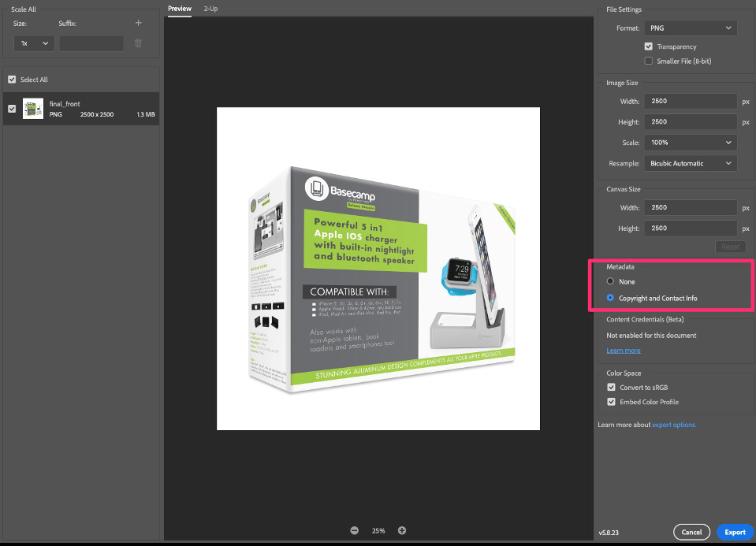
Task: Zoom out the preview with minus icon
Action: pos(355,530)
